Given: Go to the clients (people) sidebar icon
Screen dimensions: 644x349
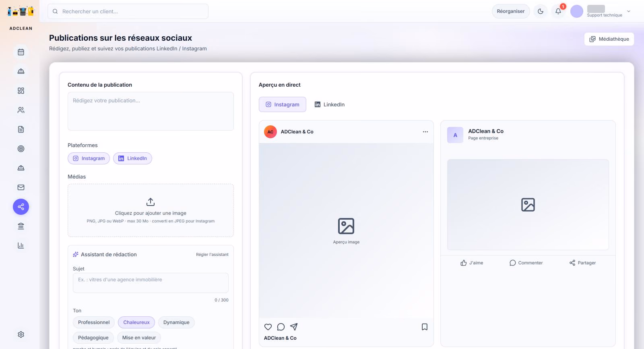Looking at the screenshot, I should [x=21, y=110].
